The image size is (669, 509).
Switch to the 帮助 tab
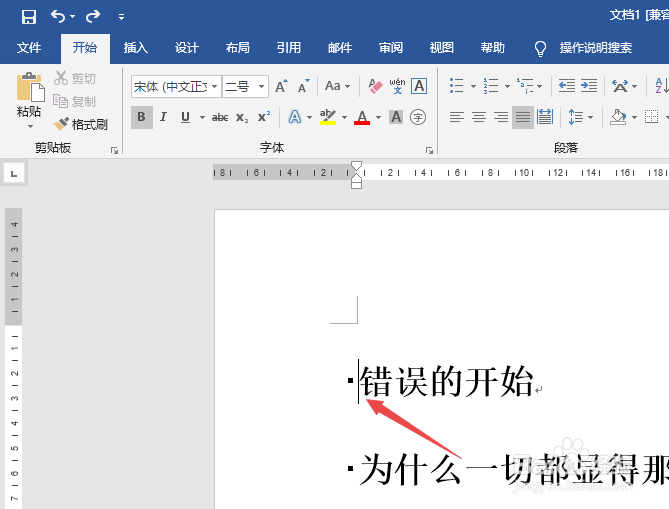[493, 47]
